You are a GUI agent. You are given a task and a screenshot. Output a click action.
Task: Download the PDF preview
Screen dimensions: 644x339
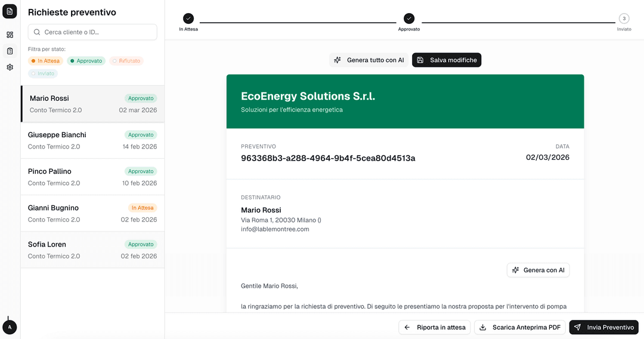pos(520,327)
